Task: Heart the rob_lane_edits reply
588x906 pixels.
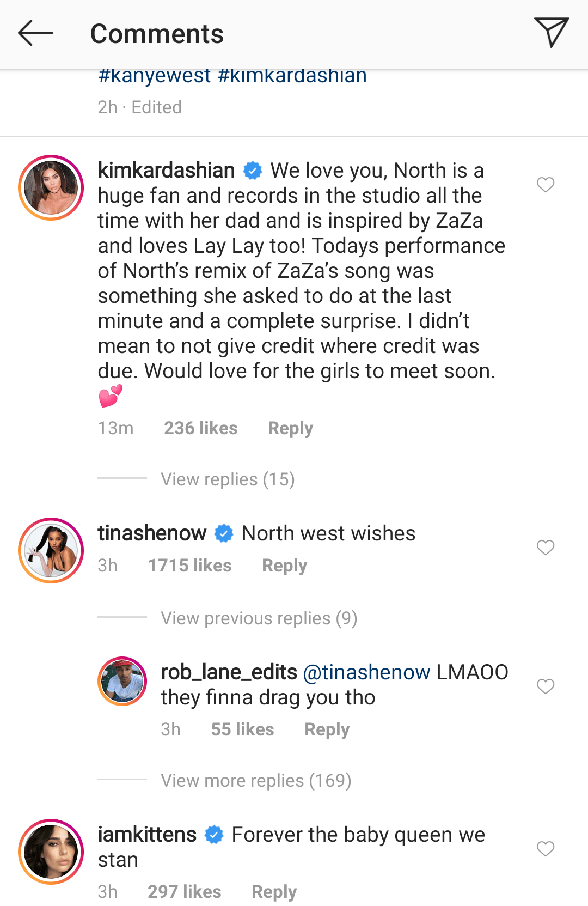Action: (546, 686)
